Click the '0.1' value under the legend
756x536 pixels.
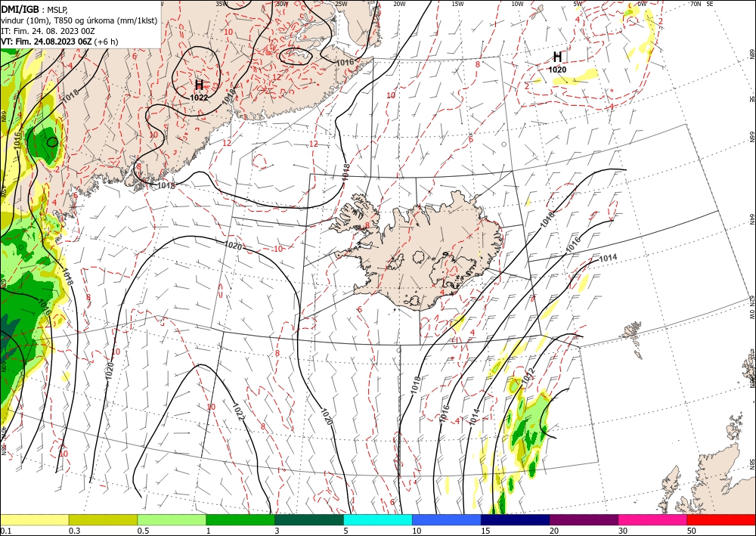click(5, 530)
